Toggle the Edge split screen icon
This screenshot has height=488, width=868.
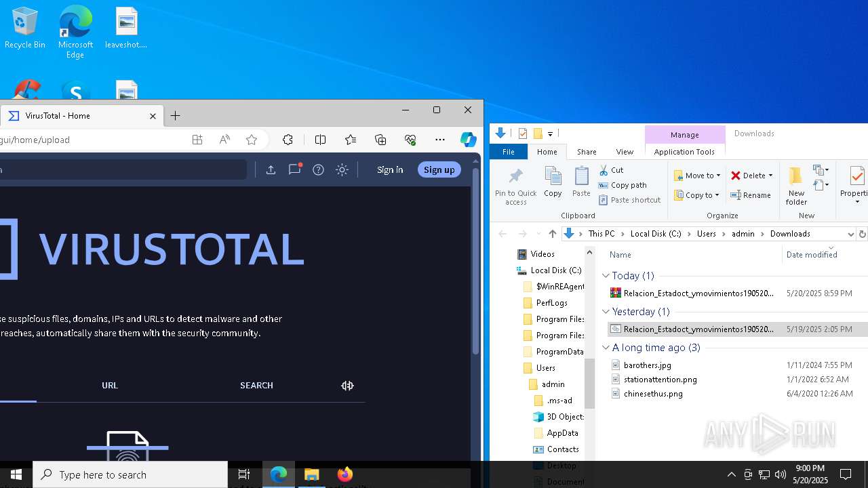tap(321, 140)
